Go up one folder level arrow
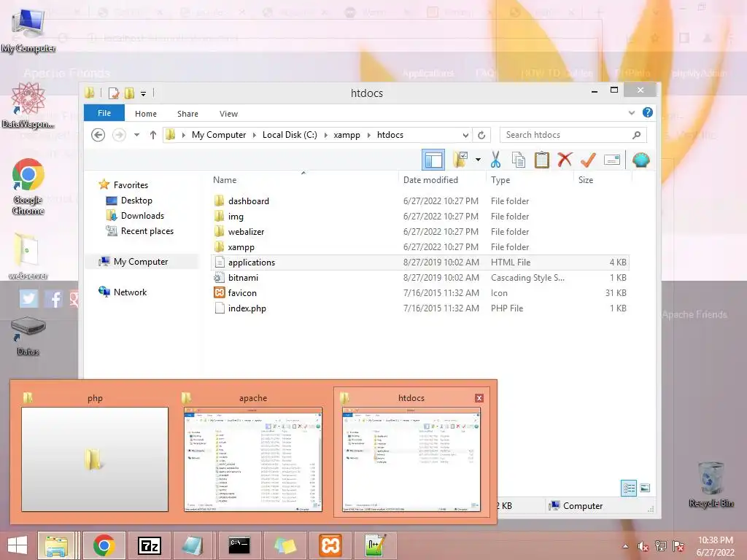This screenshot has height=560, width=747. [x=153, y=135]
